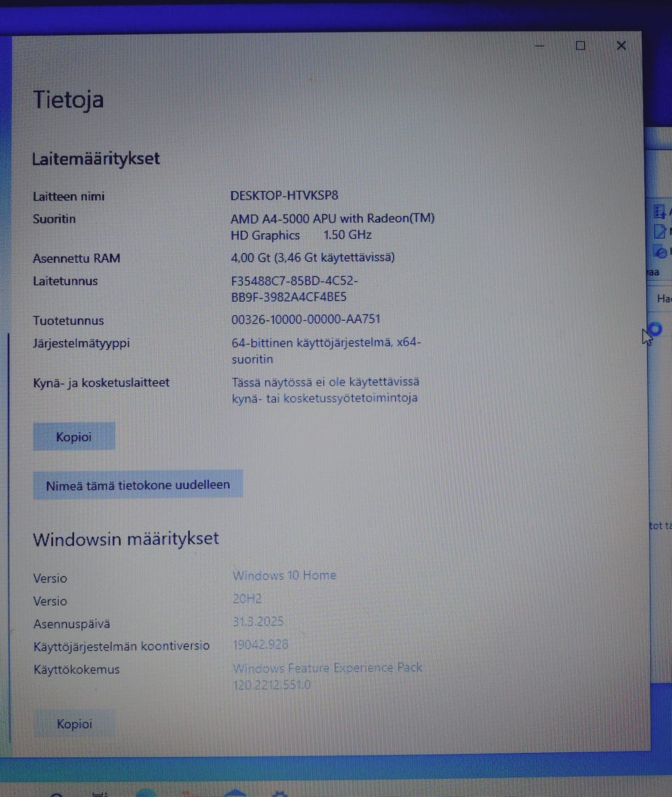
Task: Click the 4,00 Gt RAM value
Action: [x=312, y=258]
